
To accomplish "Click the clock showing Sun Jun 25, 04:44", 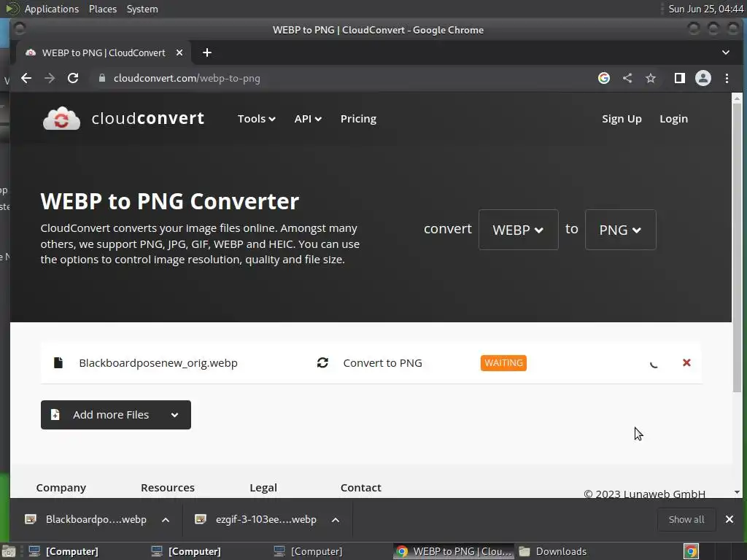I will 705,9.
